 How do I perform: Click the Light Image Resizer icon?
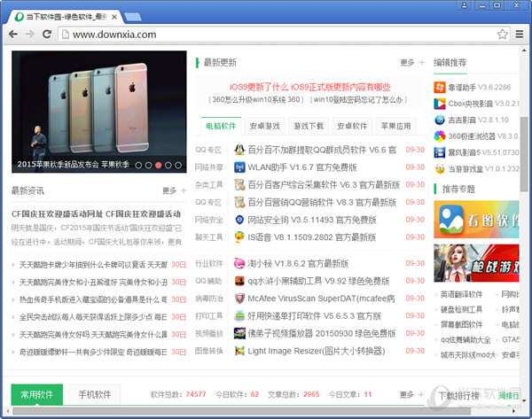[239, 351]
